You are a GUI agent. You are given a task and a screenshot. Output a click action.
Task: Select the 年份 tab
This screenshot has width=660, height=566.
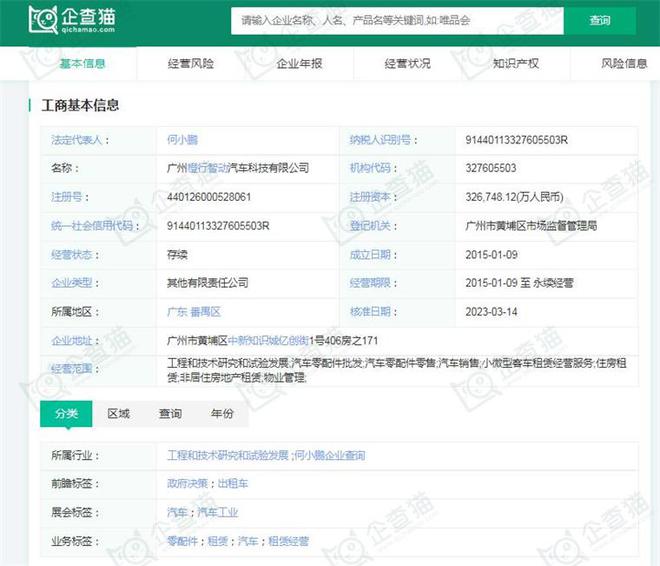click(222, 414)
